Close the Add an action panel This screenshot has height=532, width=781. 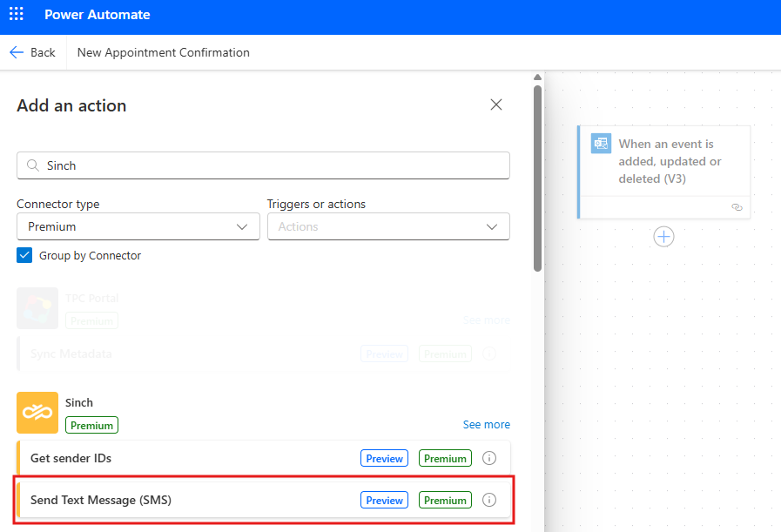496,104
